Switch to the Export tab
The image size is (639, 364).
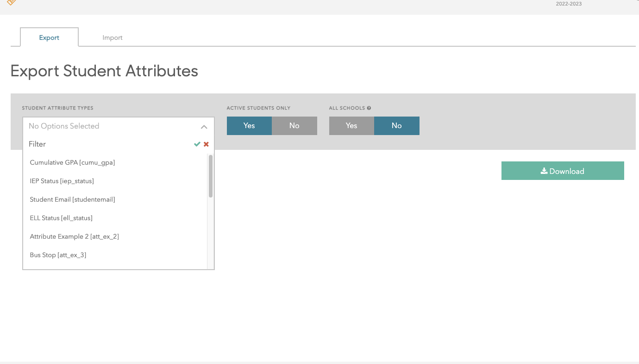point(49,37)
